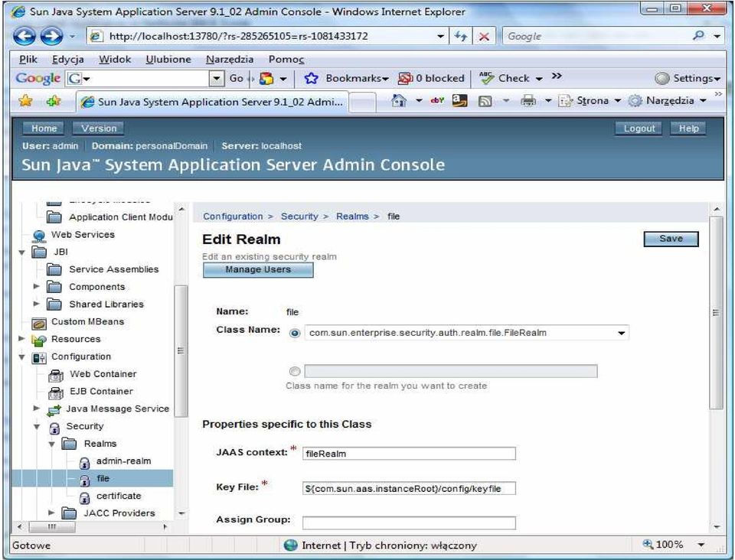Open the Edycja menu
This screenshot has height=560, width=735.
68,60
